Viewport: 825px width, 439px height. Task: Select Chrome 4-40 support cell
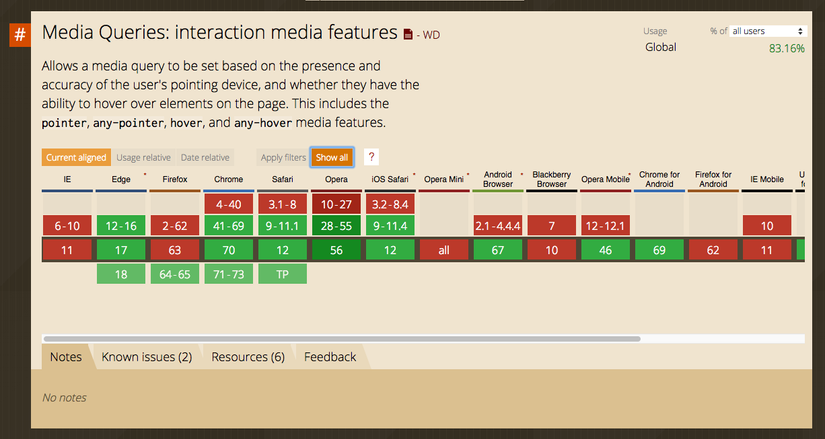click(228, 204)
